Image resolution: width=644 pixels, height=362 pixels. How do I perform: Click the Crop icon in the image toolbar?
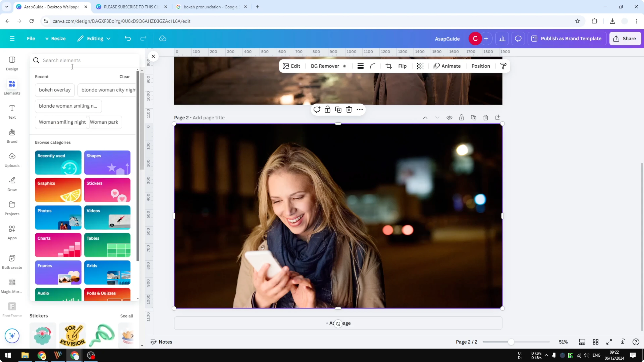[388, 66]
